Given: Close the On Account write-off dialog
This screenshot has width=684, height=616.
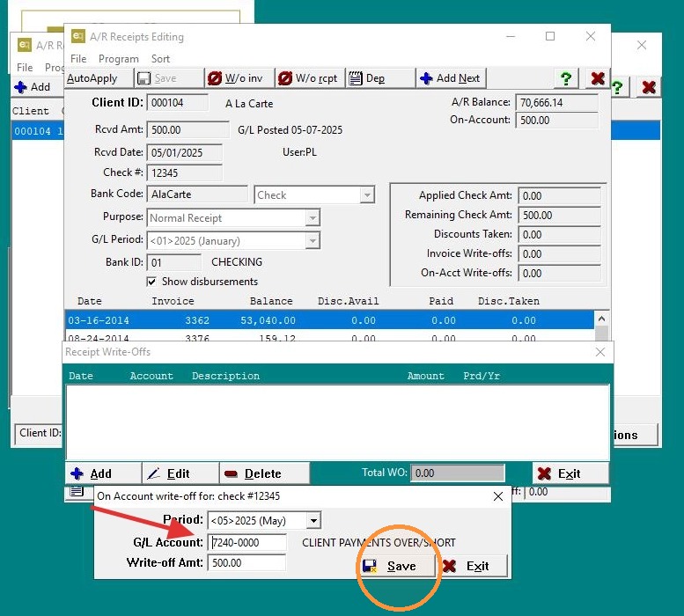Looking at the screenshot, I should (x=497, y=496).
